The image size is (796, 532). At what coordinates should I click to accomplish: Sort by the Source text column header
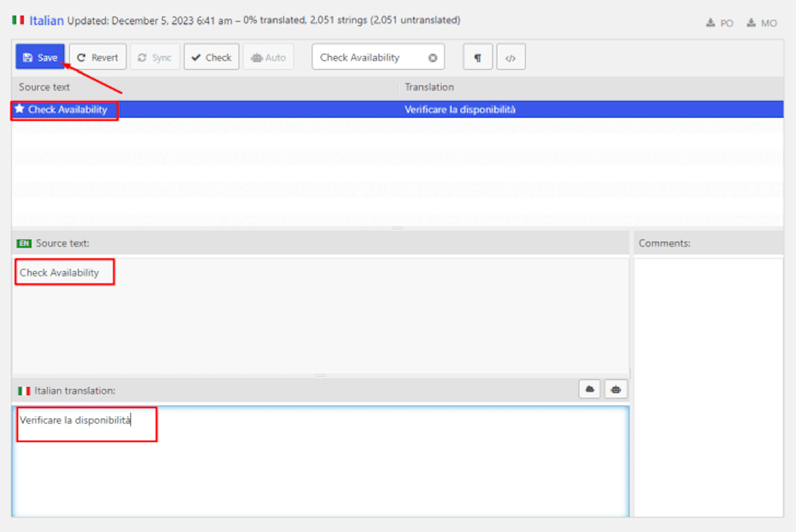pyautogui.click(x=44, y=87)
